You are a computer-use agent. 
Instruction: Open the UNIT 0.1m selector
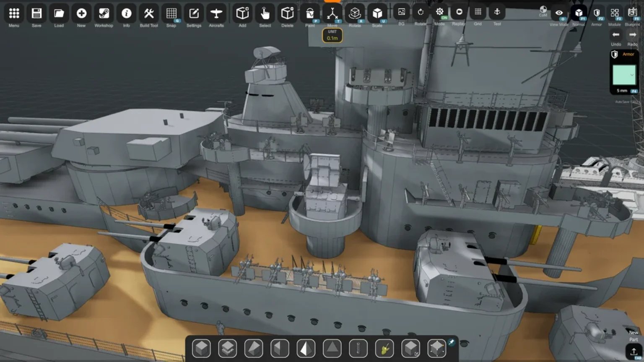[x=332, y=35]
